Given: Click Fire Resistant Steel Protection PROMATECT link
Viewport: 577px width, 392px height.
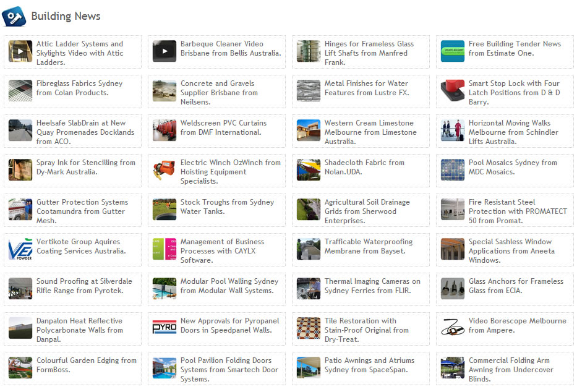Looking at the screenshot, I should point(518,211).
